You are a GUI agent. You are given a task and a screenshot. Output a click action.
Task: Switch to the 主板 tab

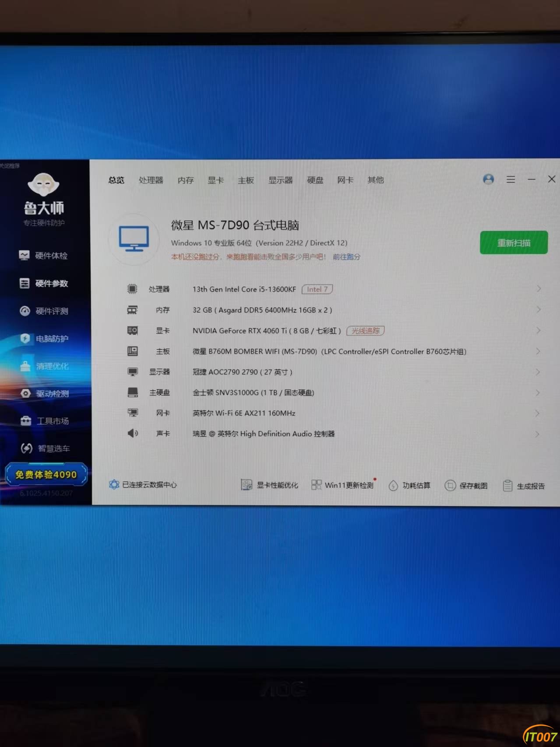(x=246, y=180)
